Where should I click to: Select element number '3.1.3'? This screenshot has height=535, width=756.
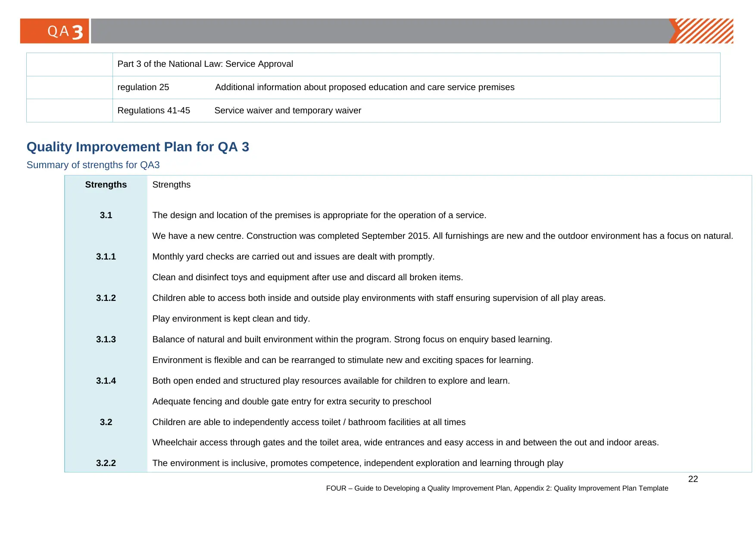(106, 340)
